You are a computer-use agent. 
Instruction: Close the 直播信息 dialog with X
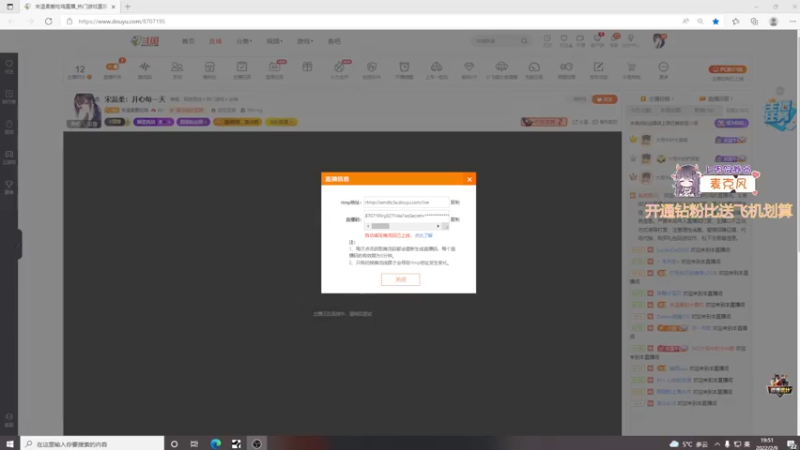[x=469, y=179]
